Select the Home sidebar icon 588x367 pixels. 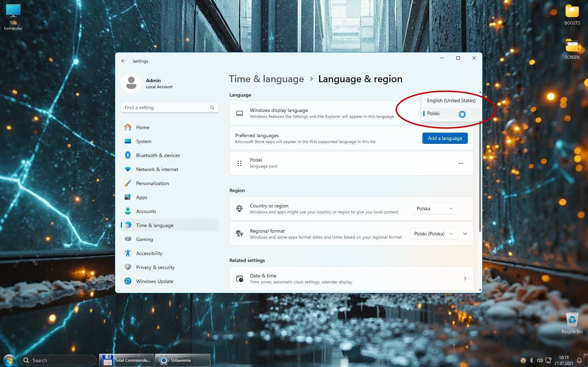point(128,127)
